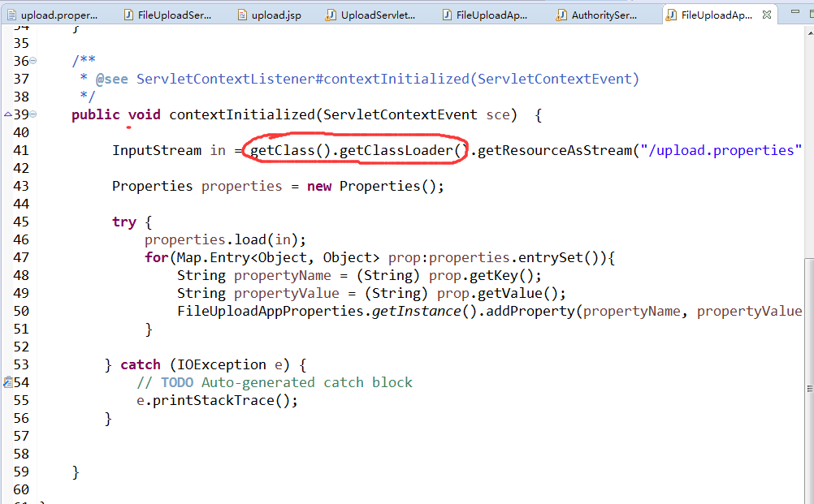Screen dimensions: 814x504
Task: Click the Java file icon on AuthoritySer... tab
Action: pos(561,15)
